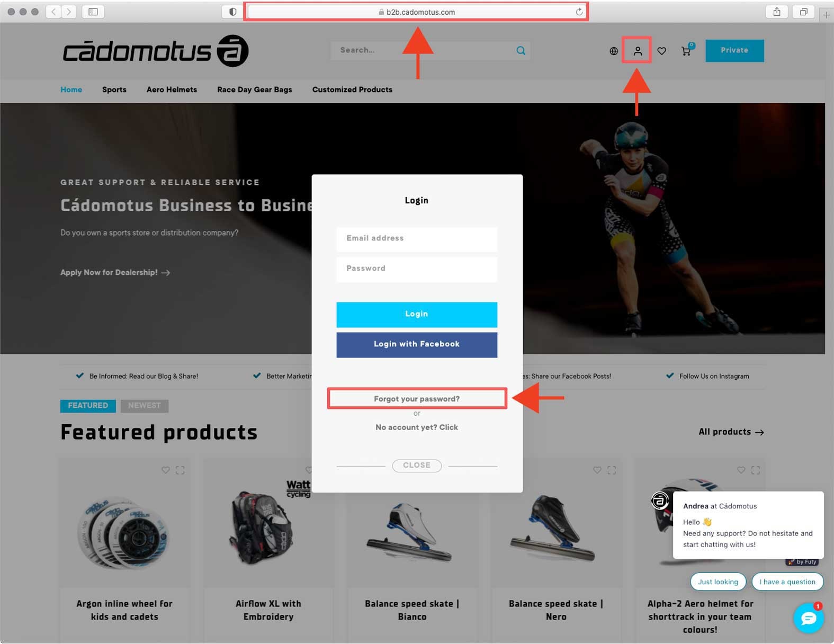The image size is (834, 644).
Task: Click the blue Login button
Action: click(x=417, y=314)
